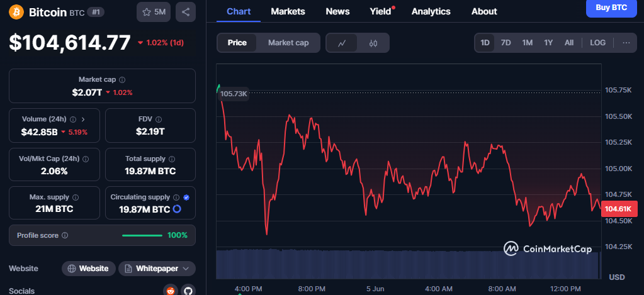Select the 7D time range
The image size is (644, 295).
[x=506, y=43]
